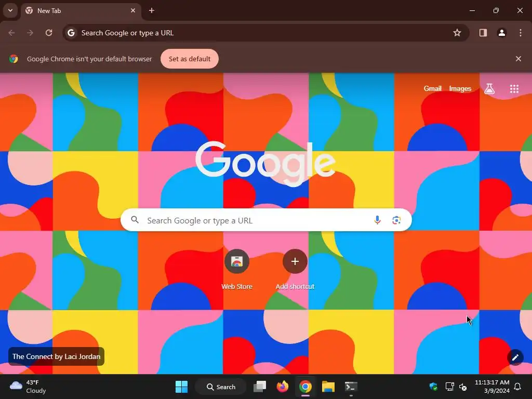Go forward to next page

(30, 33)
